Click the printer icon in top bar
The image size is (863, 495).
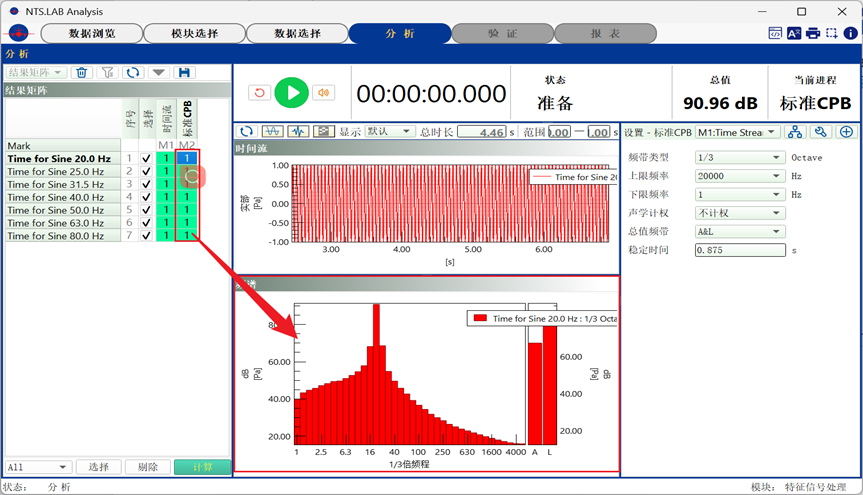click(x=813, y=33)
